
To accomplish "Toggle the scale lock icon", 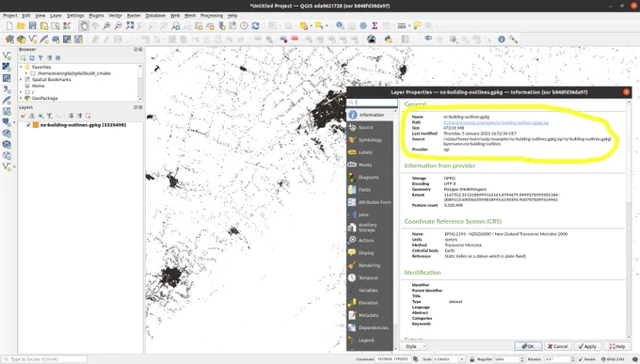I will [472, 359].
